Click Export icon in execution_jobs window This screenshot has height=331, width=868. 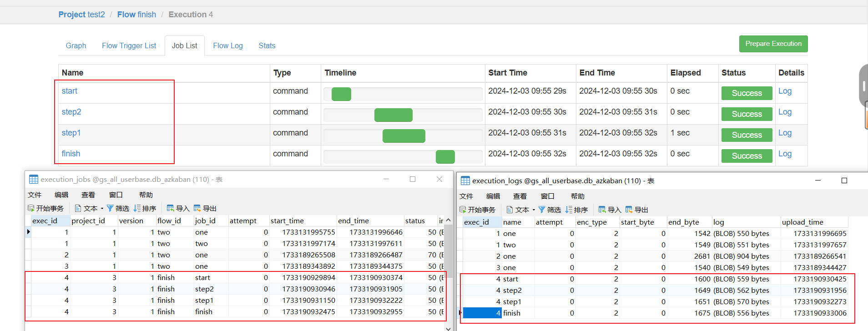[197, 208]
